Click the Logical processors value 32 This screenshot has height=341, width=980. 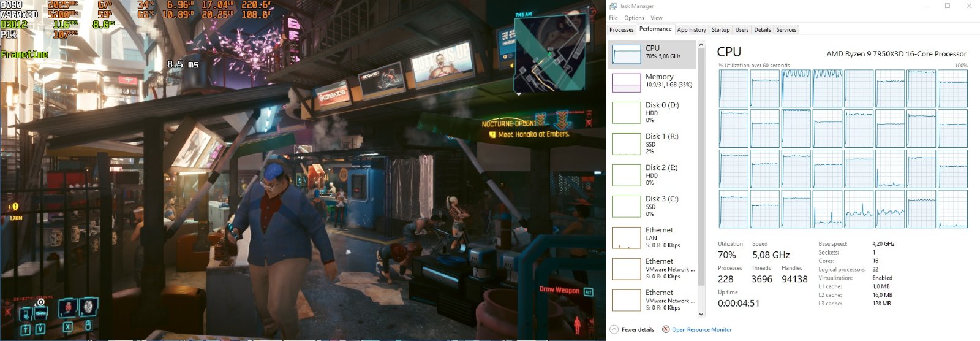pyautogui.click(x=875, y=269)
